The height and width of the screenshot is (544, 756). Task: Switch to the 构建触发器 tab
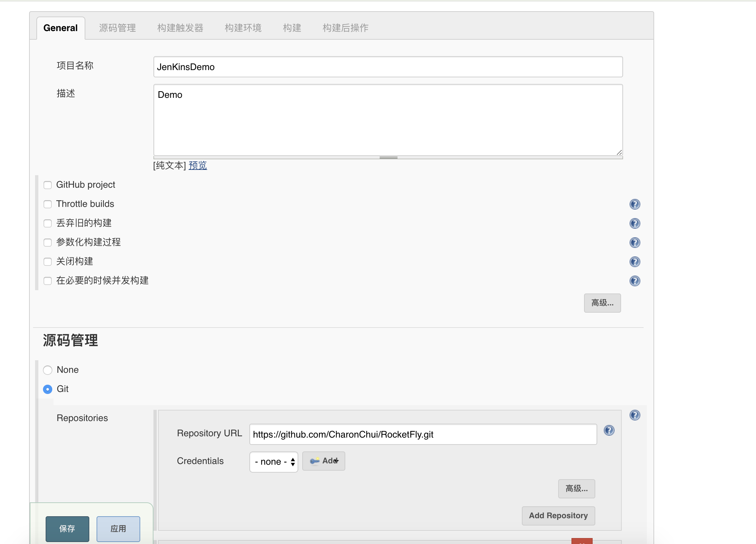point(180,28)
